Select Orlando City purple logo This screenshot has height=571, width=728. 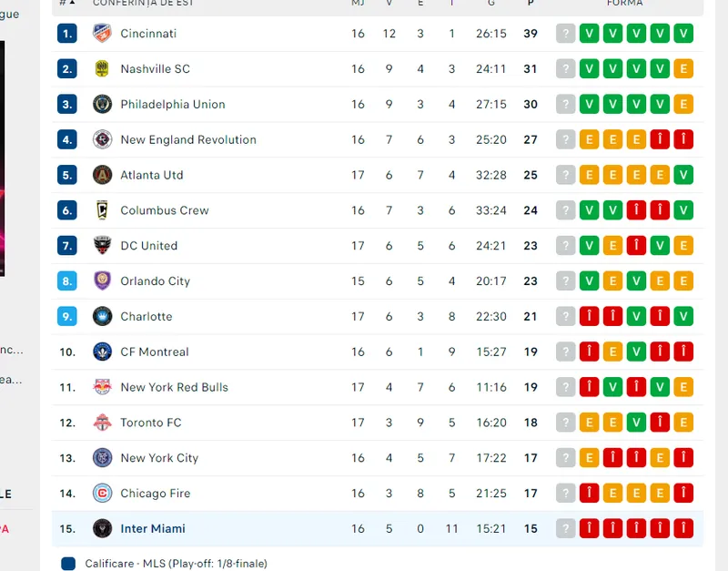coord(102,280)
